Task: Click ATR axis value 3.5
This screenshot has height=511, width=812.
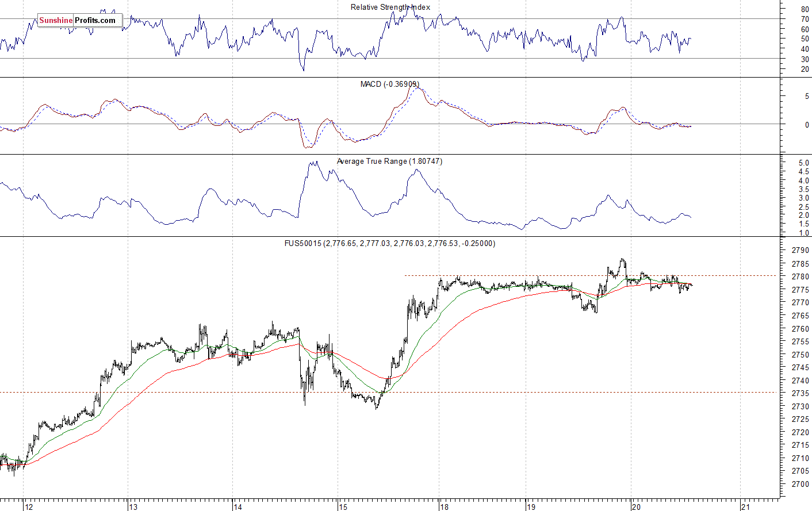Action: point(804,189)
